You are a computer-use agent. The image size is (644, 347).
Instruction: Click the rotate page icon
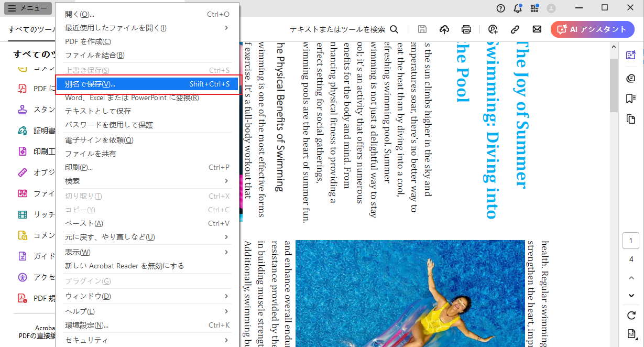[631, 315]
